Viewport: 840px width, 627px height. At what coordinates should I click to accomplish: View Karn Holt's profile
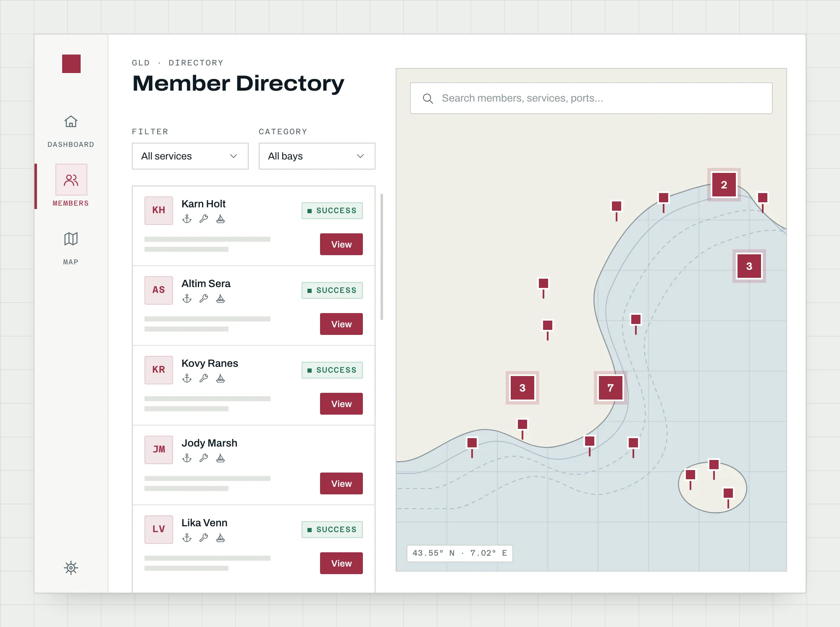[x=341, y=244]
